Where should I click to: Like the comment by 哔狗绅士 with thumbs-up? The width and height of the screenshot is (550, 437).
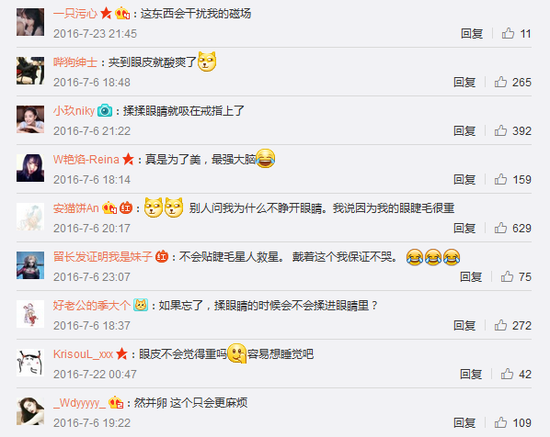pyautogui.click(x=501, y=82)
